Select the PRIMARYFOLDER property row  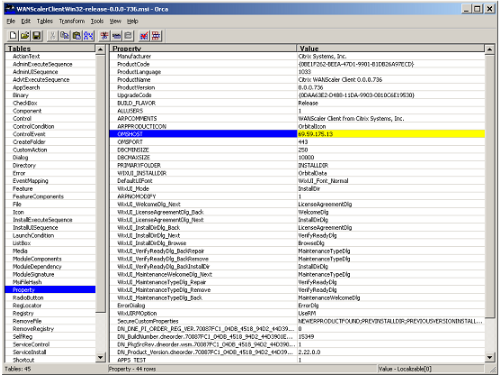pos(297,165)
